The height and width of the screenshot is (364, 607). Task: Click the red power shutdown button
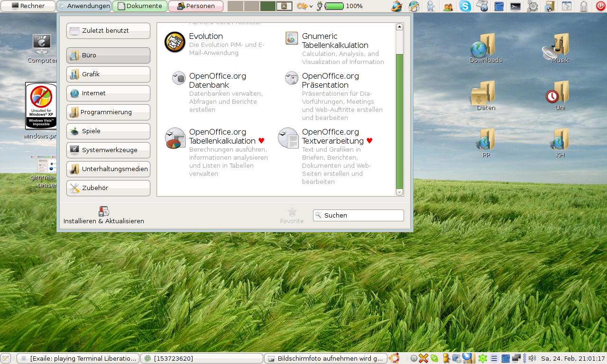coord(600,6)
